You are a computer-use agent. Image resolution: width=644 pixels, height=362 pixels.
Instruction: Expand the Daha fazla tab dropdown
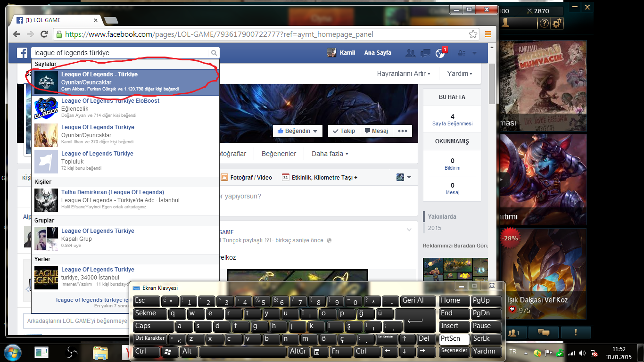click(330, 154)
